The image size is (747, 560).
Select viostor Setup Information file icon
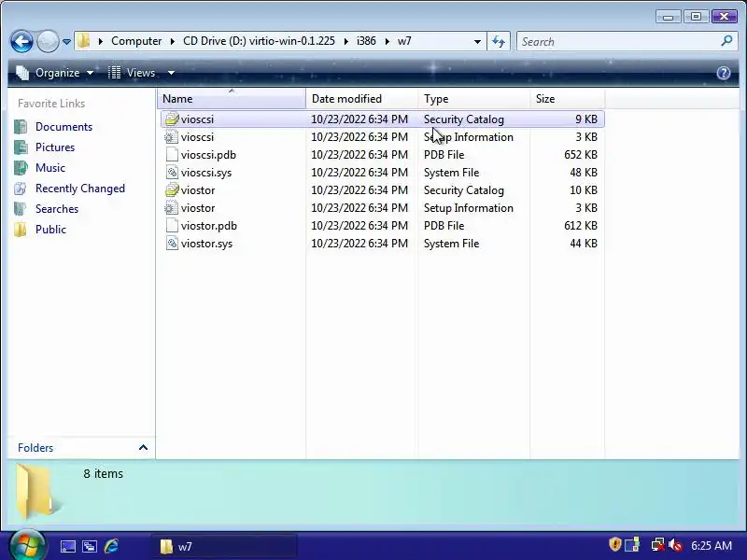[x=172, y=208]
